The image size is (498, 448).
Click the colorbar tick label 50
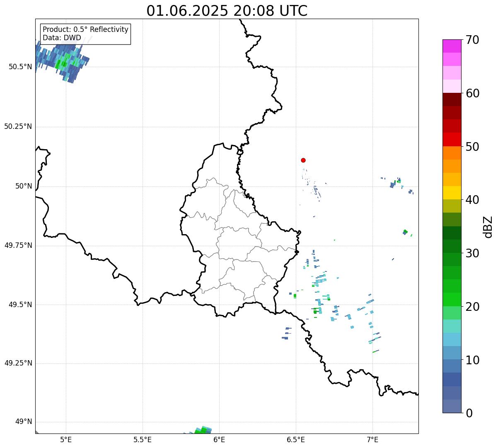tap(472, 147)
